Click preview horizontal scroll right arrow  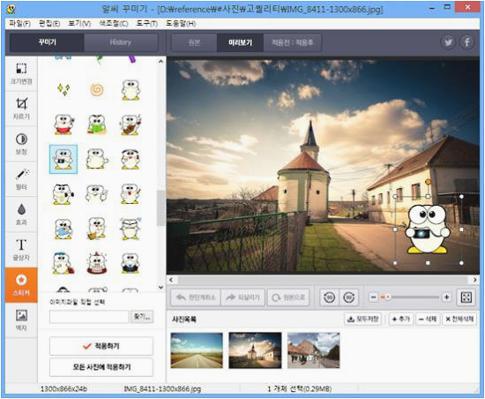(475, 279)
